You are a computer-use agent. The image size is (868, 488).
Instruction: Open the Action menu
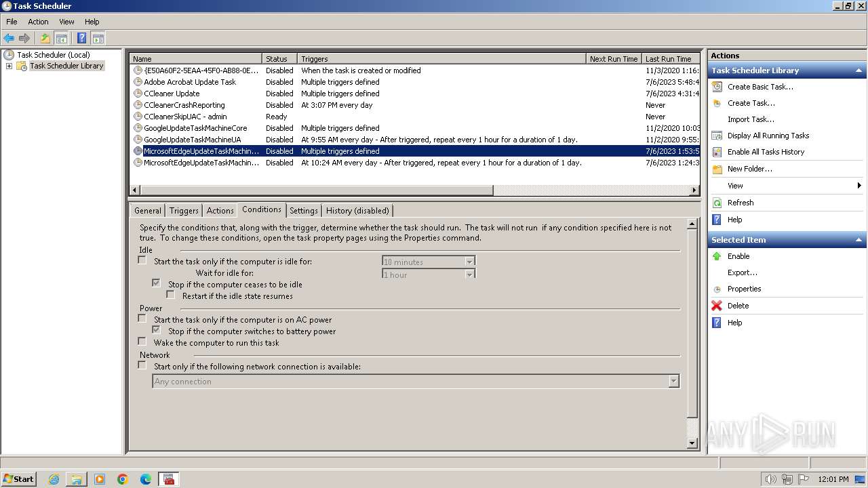(38, 22)
